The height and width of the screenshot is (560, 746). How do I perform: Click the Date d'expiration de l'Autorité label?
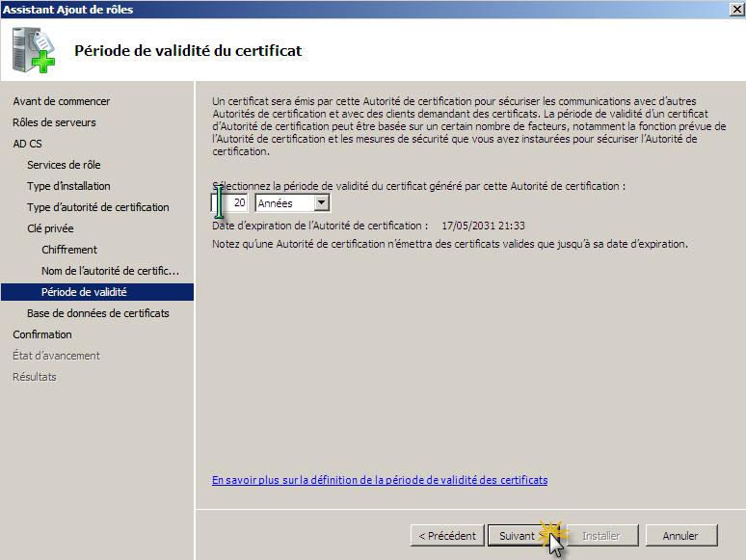[x=320, y=226]
